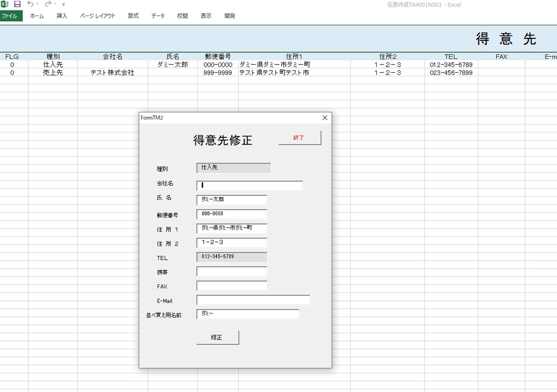Select the 住所2 cell in テスト株式会社 row
This screenshot has height=392, width=557.
point(388,73)
